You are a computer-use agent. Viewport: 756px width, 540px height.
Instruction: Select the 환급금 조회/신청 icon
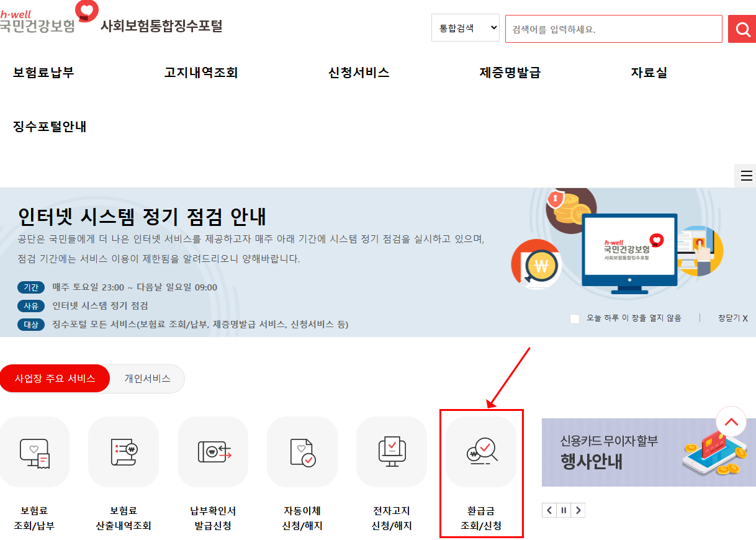481,451
